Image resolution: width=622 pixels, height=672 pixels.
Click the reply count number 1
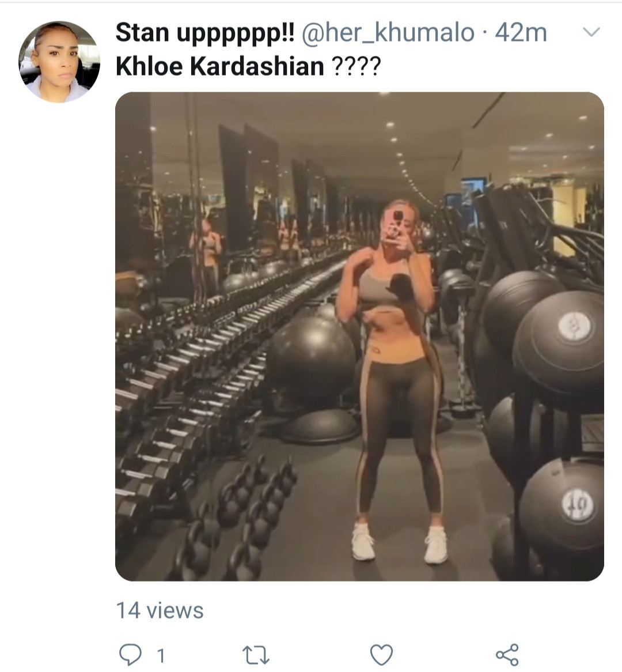[x=161, y=656]
